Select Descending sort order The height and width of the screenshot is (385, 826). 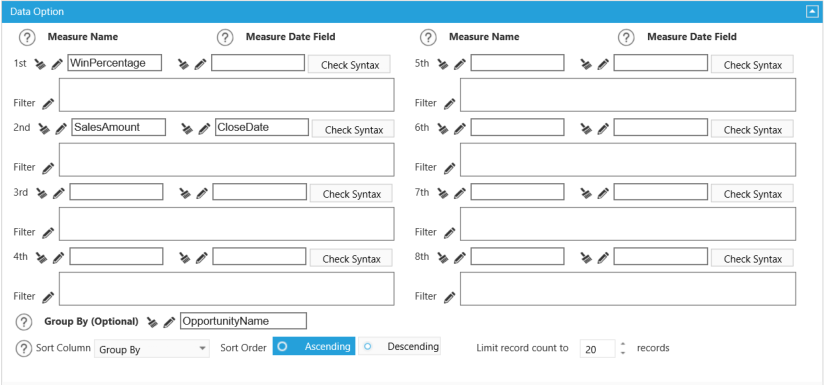tap(399, 347)
